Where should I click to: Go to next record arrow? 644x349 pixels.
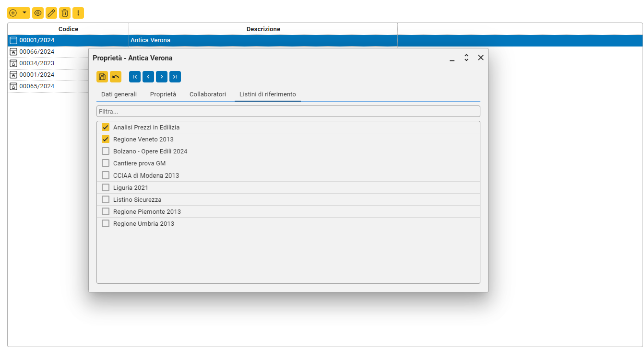click(x=162, y=77)
